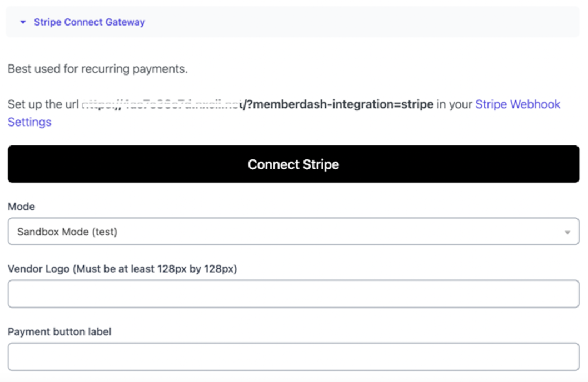This screenshot has width=588, height=382.
Task: Click the bold memberdash-integration=stripe URL text
Action: (x=339, y=104)
